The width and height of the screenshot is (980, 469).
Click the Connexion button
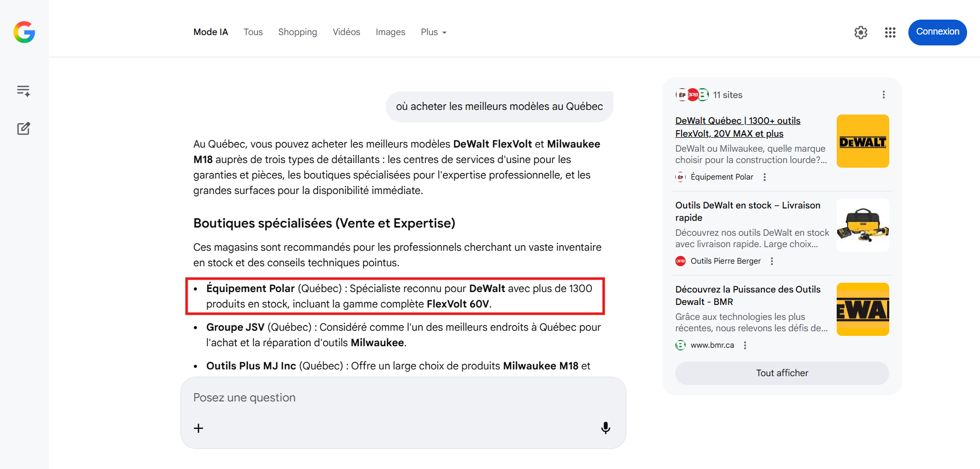[x=937, y=32]
